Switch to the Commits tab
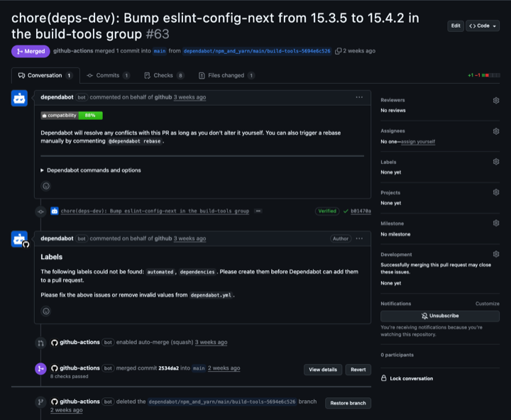Image resolution: width=511 pixels, height=420 pixels. [108, 75]
